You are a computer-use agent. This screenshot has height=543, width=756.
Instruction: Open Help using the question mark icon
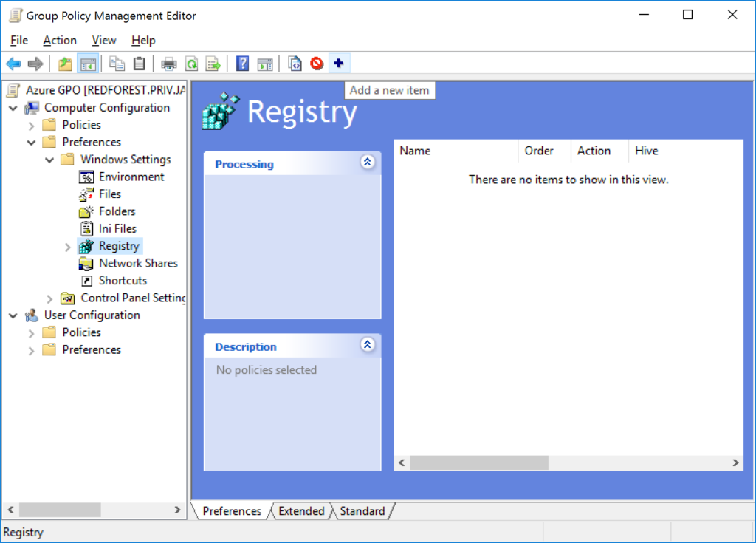[x=242, y=63]
